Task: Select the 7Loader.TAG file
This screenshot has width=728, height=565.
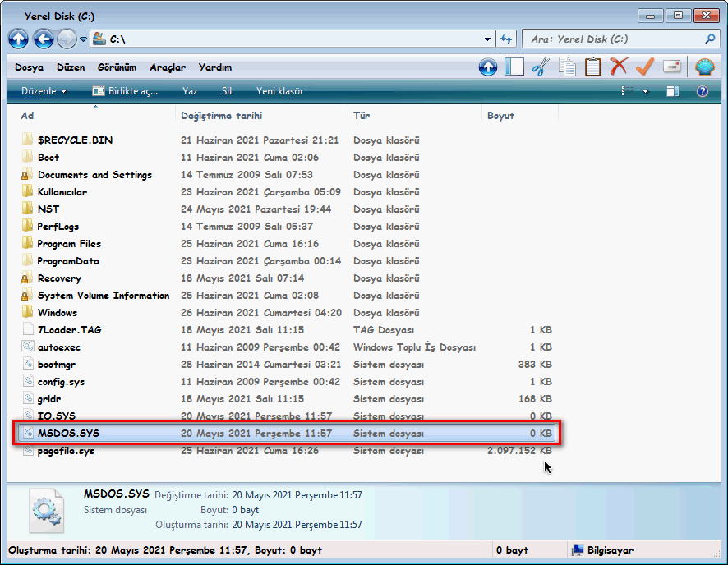Action: point(70,330)
